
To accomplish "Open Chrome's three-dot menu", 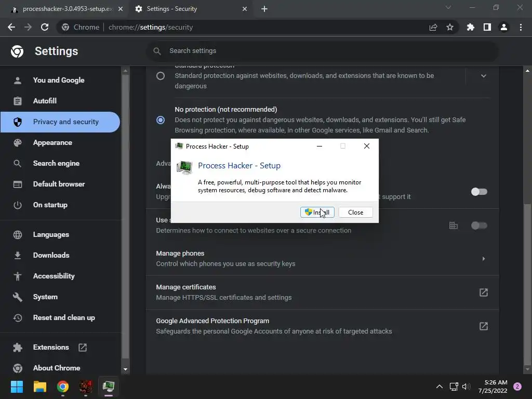I will [521, 27].
